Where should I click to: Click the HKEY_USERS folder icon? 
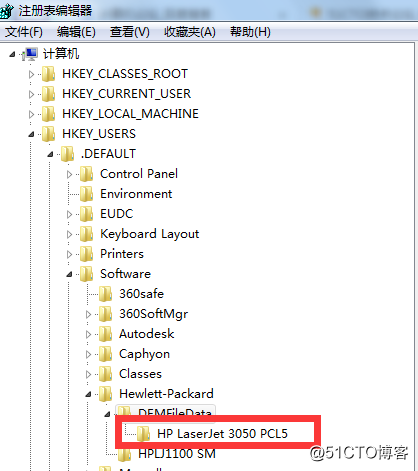pyautogui.click(x=49, y=134)
